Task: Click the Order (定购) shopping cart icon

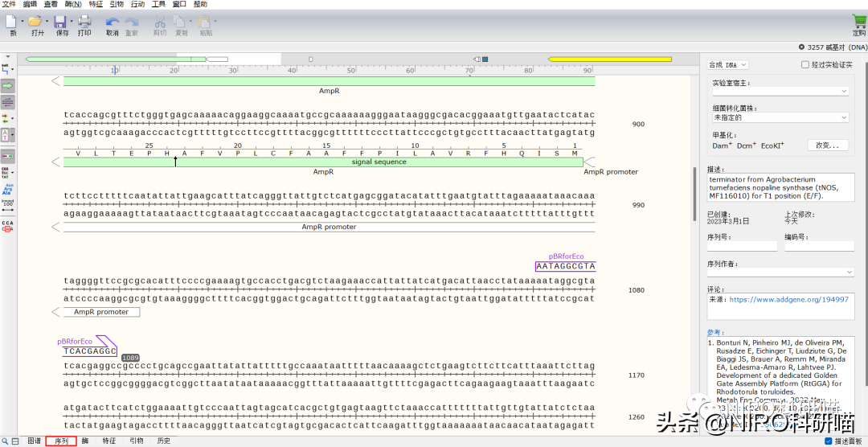Action: [x=858, y=22]
